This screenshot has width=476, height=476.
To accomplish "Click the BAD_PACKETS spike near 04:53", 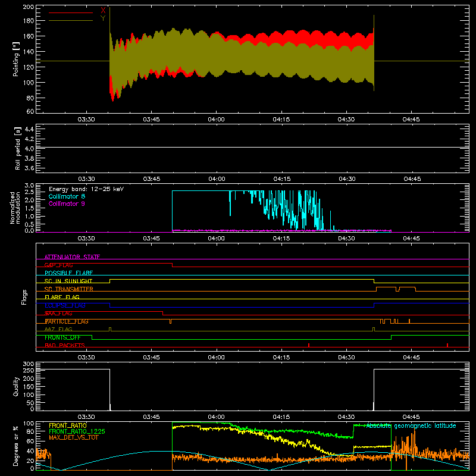I will [x=447, y=345].
